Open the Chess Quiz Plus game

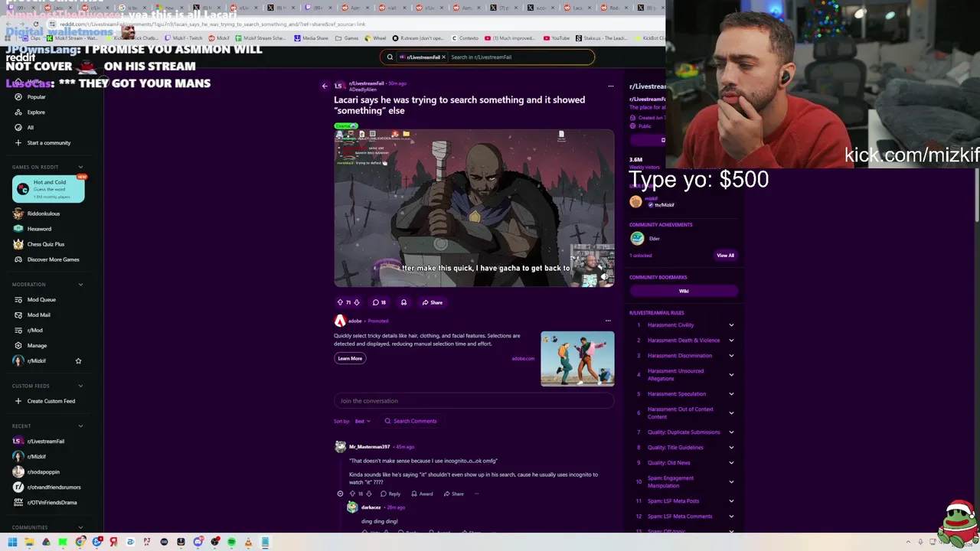(46, 244)
